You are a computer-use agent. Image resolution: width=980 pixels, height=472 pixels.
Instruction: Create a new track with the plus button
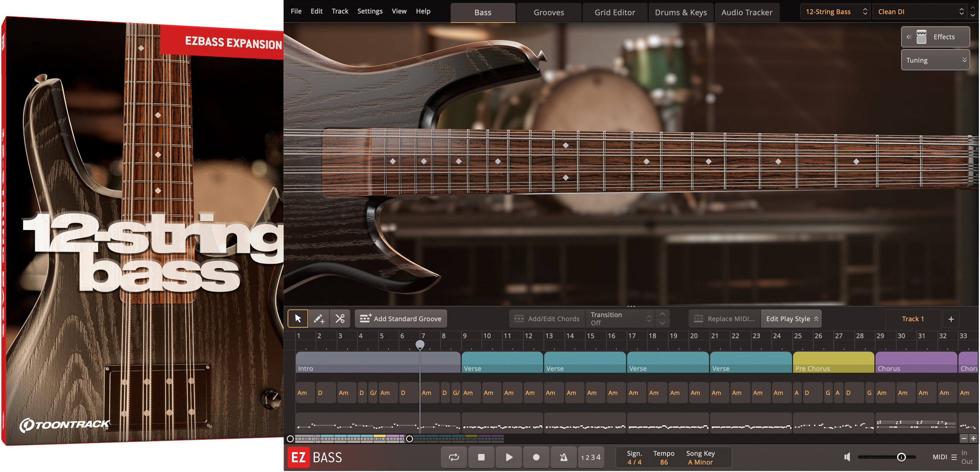(951, 319)
